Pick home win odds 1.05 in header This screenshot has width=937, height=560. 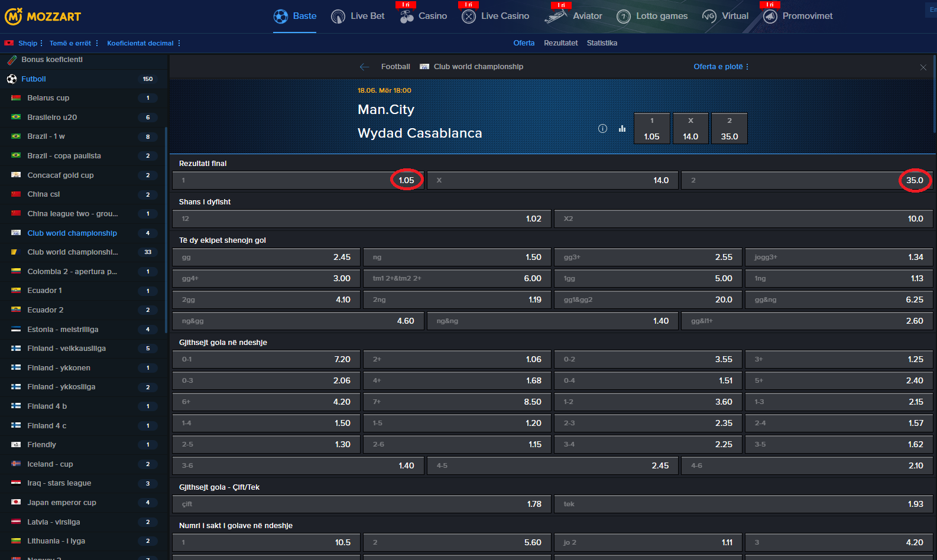click(x=652, y=128)
